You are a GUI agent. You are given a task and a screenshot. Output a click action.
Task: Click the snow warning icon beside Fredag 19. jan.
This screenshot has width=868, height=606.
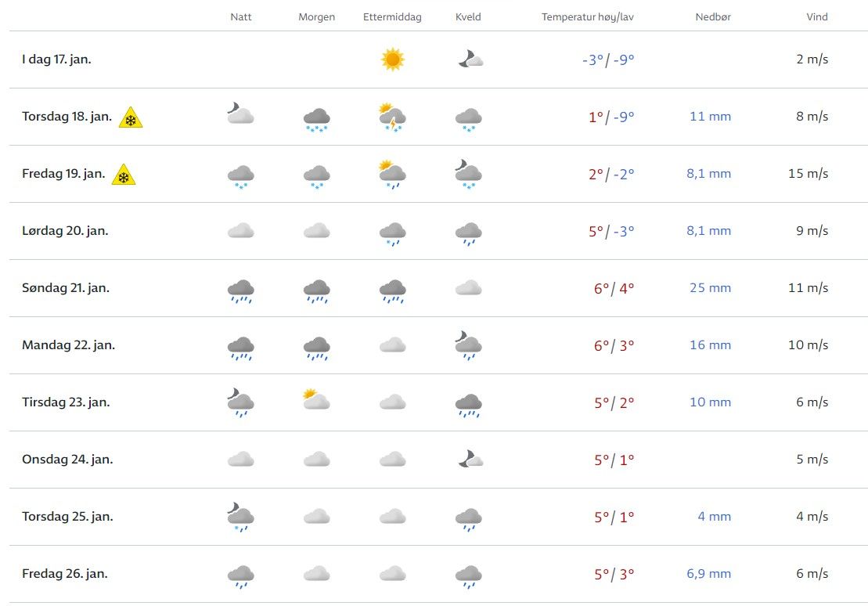124,175
